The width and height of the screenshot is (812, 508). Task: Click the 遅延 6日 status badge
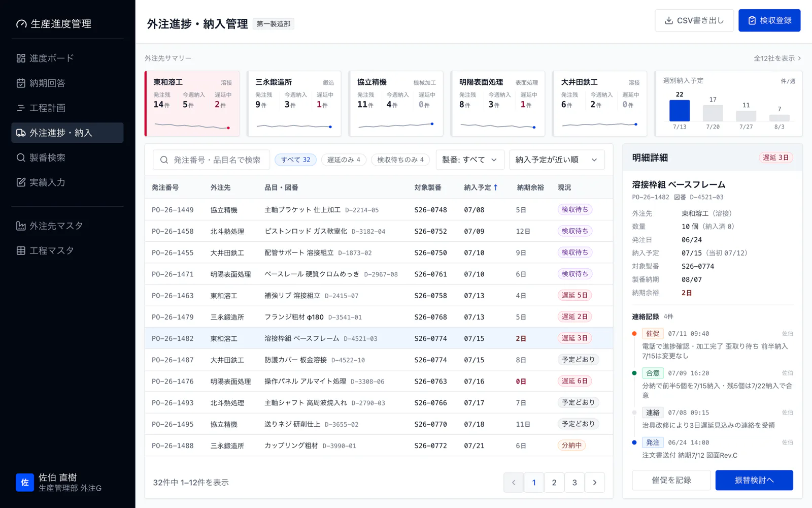coord(574,381)
